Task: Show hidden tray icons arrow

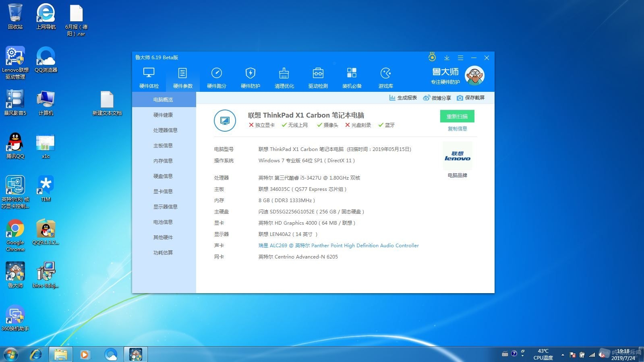Action: click(563, 355)
